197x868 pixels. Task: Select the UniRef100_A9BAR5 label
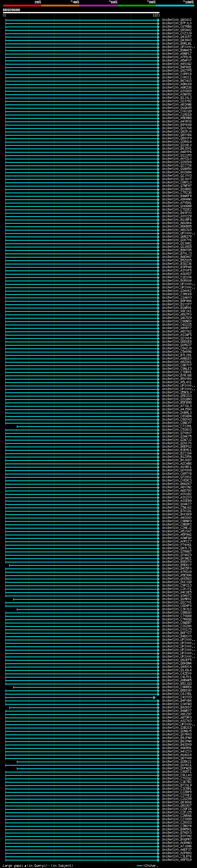point(177,680)
